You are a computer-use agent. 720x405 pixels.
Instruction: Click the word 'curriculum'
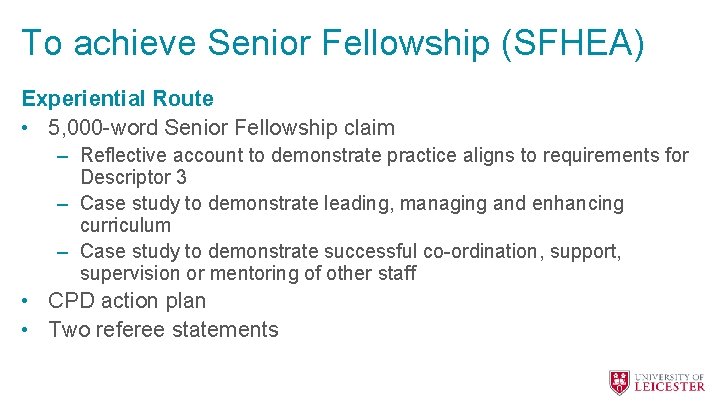click(x=125, y=225)
